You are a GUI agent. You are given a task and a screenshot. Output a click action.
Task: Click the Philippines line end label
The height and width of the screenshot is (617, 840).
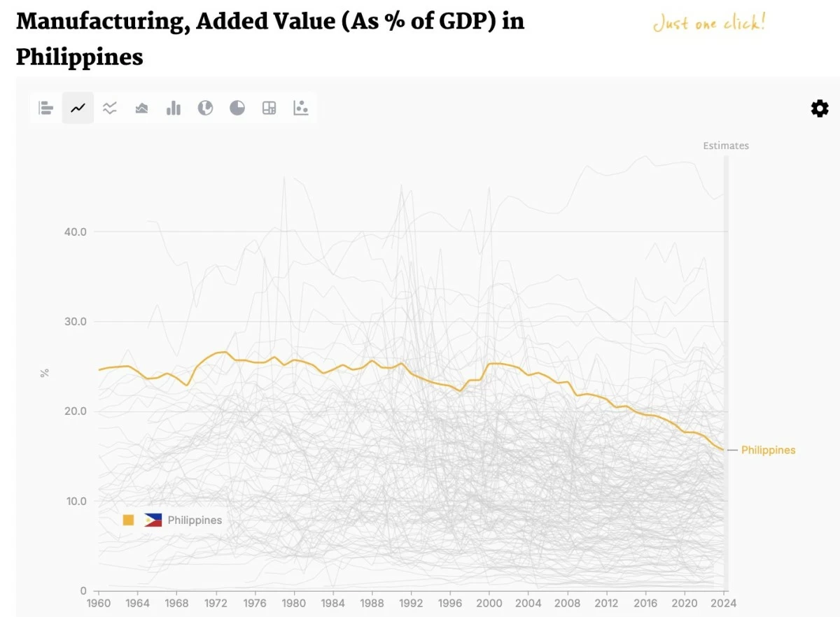click(x=768, y=450)
